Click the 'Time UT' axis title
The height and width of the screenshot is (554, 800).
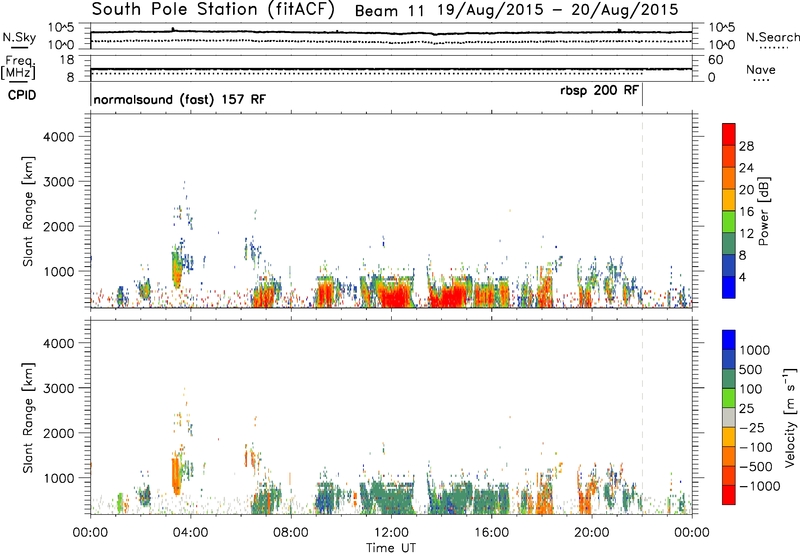391,548
